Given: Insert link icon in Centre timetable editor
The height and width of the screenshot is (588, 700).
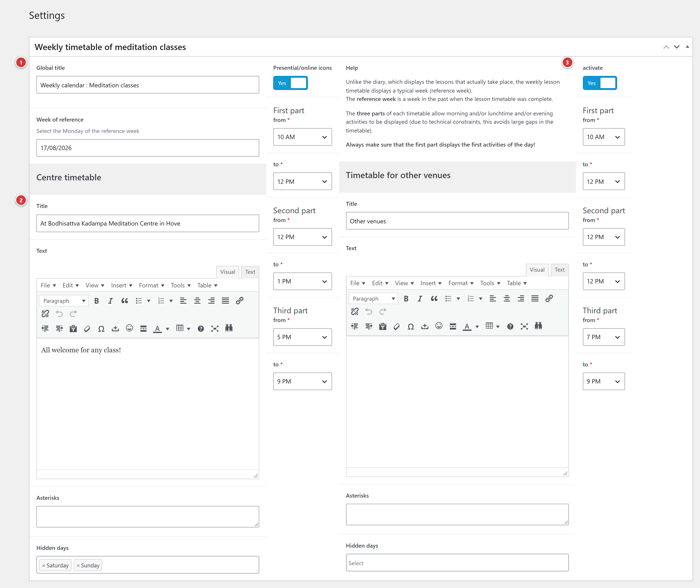Looking at the screenshot, I should point(239,301).
